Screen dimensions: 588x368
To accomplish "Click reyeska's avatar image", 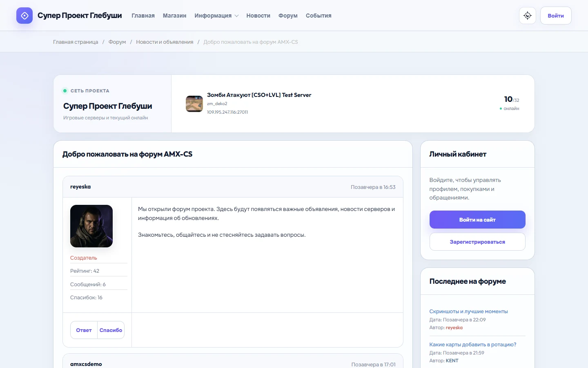I will pyautogui.click(x=91, y=226).
